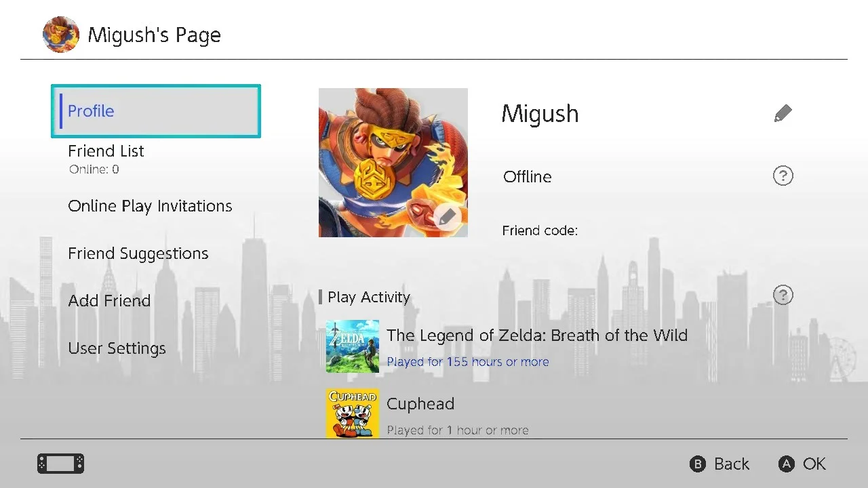Screen dimensions: 868x488
Task: Click the help icon next to Offline
Action: click(783, 176)
